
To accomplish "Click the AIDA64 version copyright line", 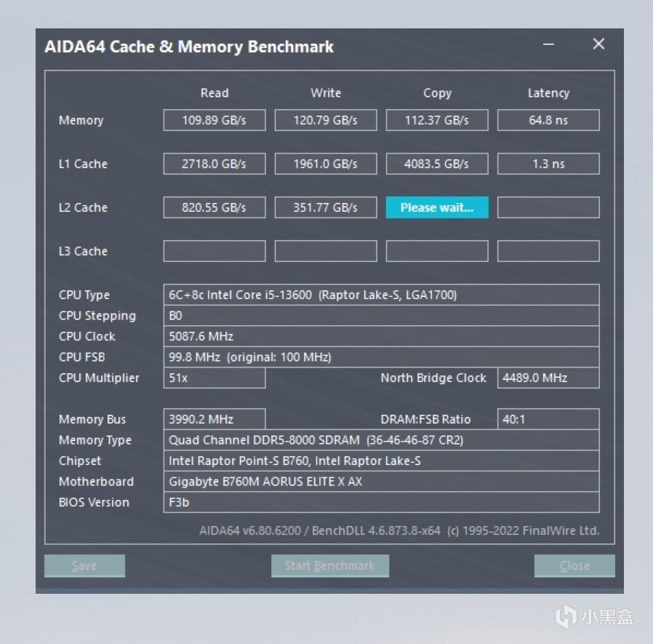I will click(399, 530).
